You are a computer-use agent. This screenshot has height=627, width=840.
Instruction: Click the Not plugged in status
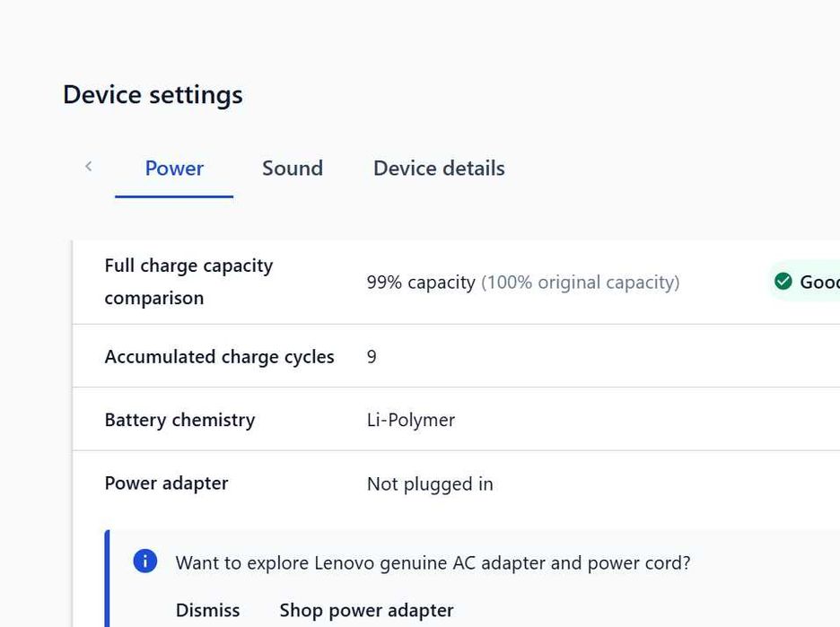point(430,484)
